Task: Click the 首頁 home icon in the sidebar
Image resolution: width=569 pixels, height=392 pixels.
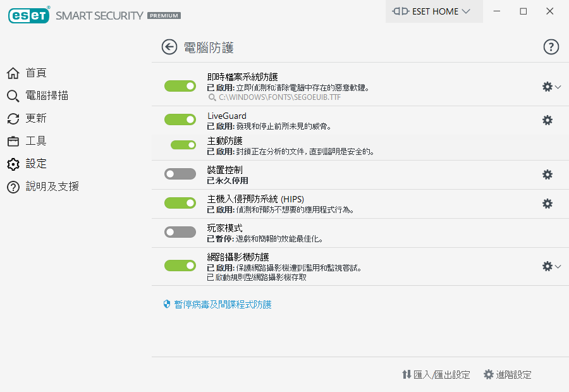Action: tap(13, 73)
